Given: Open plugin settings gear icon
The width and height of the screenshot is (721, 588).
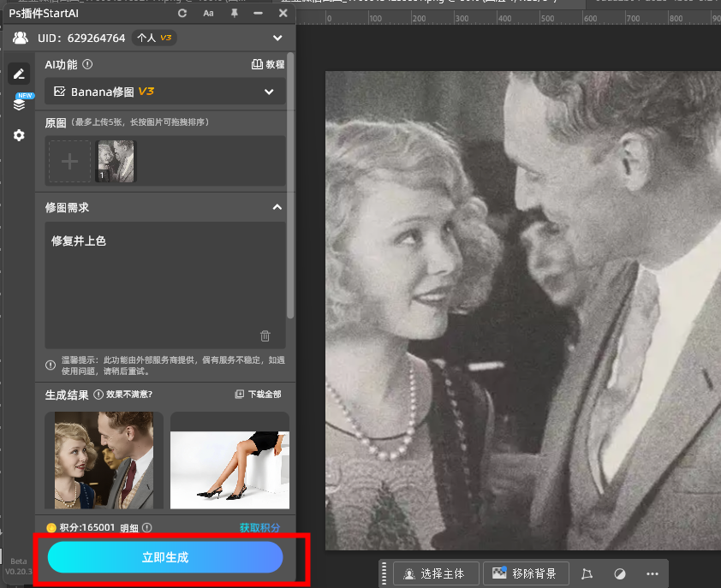Looking at the screenshot, I should pyautogui.click(x=19, y=135).
